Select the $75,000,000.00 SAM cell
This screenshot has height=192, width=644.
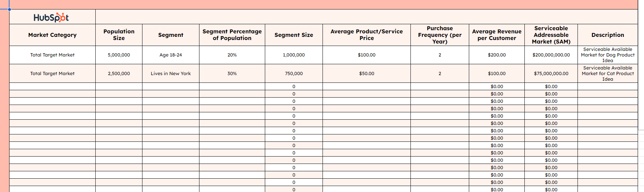point(551,74)
